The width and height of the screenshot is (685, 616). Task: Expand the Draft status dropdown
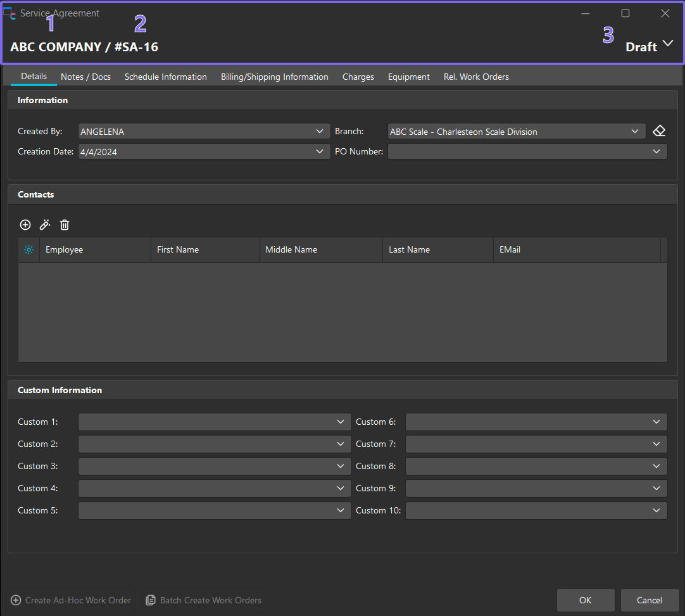668,44
